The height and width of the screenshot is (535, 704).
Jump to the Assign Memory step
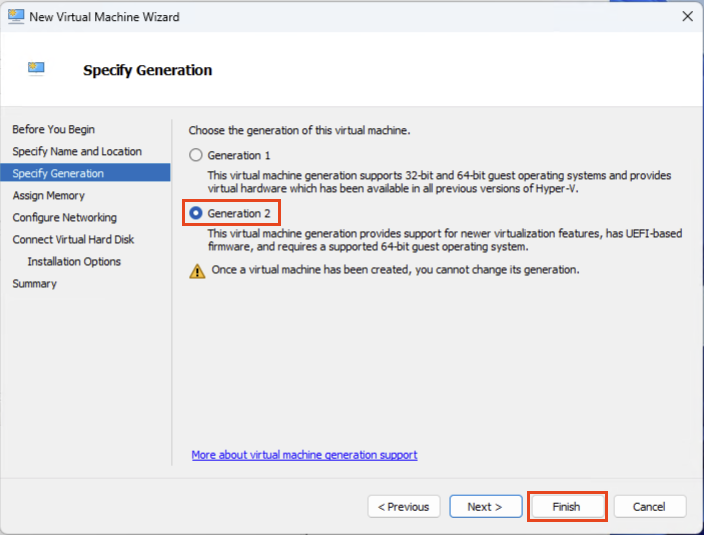point(48,195)
